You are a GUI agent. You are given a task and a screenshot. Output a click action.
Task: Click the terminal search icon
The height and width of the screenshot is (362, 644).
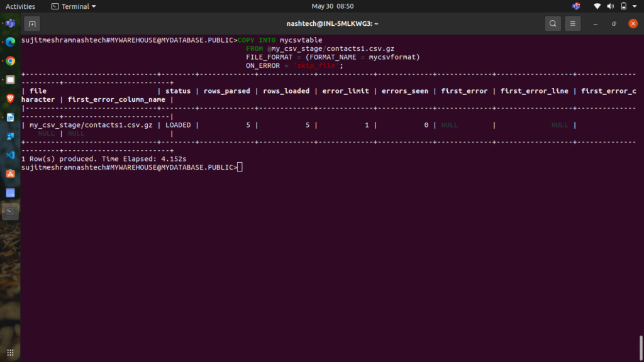click(x=552, y=24)
